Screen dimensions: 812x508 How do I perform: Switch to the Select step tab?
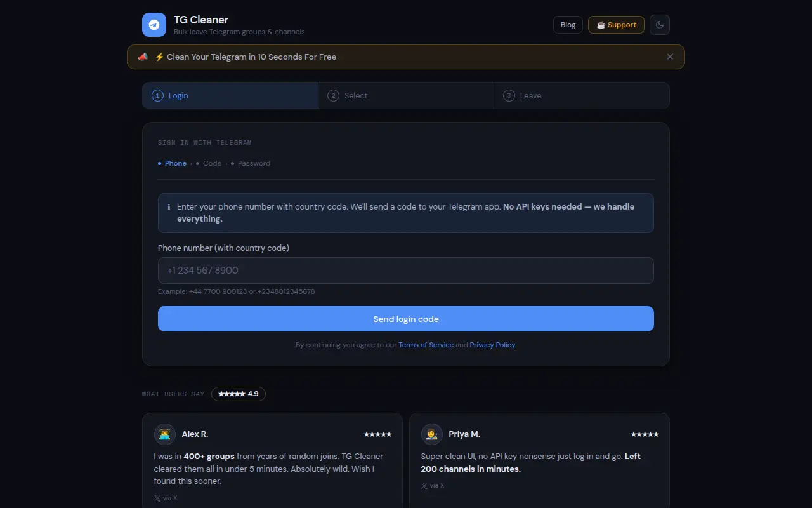pyautogui.click(x=406, y=96)
